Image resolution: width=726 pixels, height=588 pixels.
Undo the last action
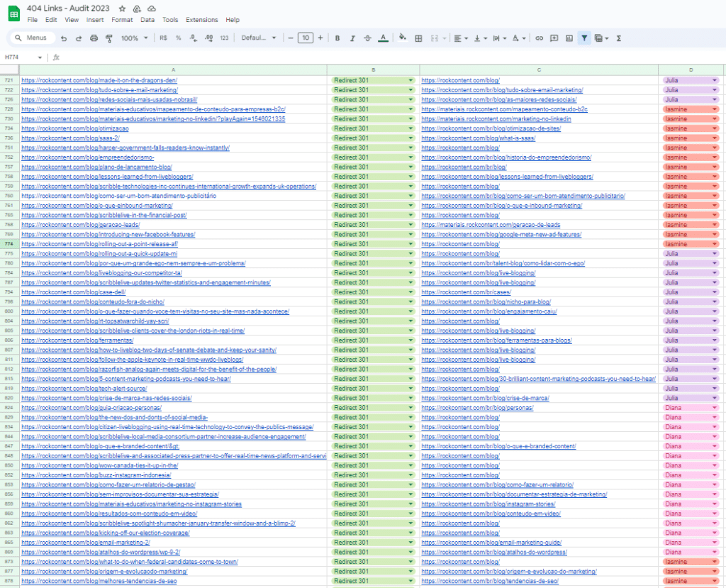coord(64,38)
